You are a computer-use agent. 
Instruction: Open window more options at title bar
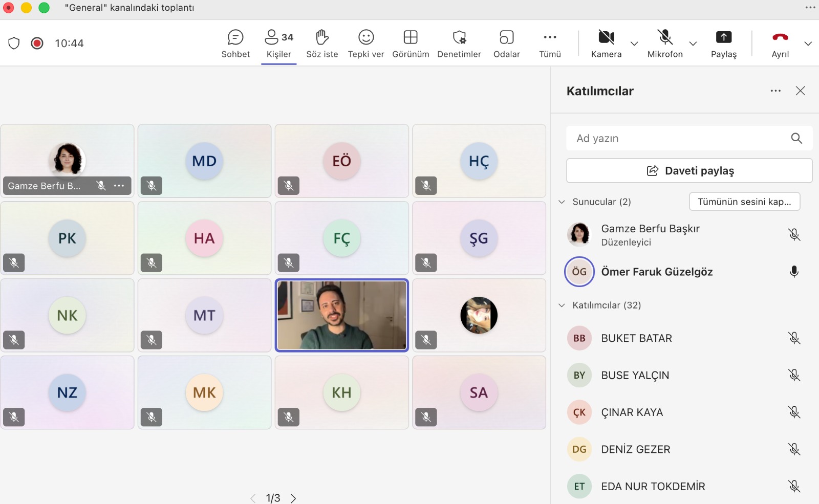point(810,8)
